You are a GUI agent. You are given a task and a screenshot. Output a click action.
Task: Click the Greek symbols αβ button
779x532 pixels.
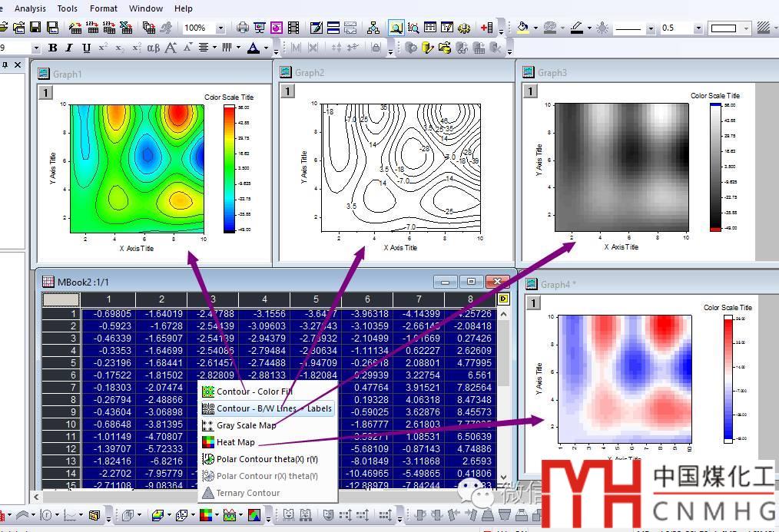[x=153, y=48]
